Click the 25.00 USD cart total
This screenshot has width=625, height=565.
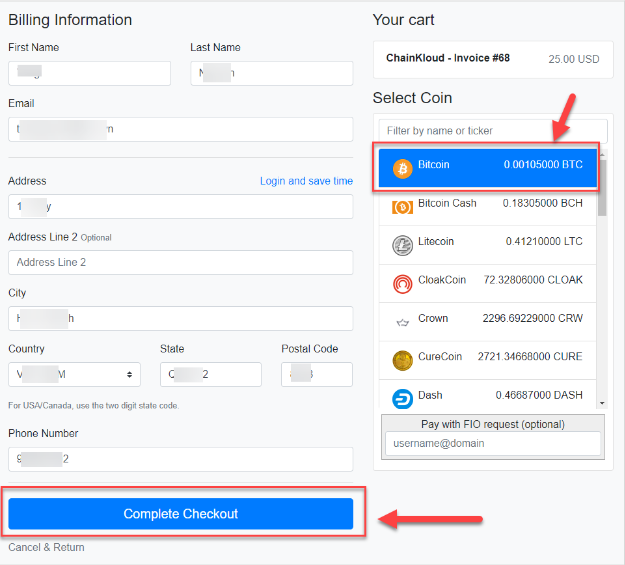pos(574,59)
